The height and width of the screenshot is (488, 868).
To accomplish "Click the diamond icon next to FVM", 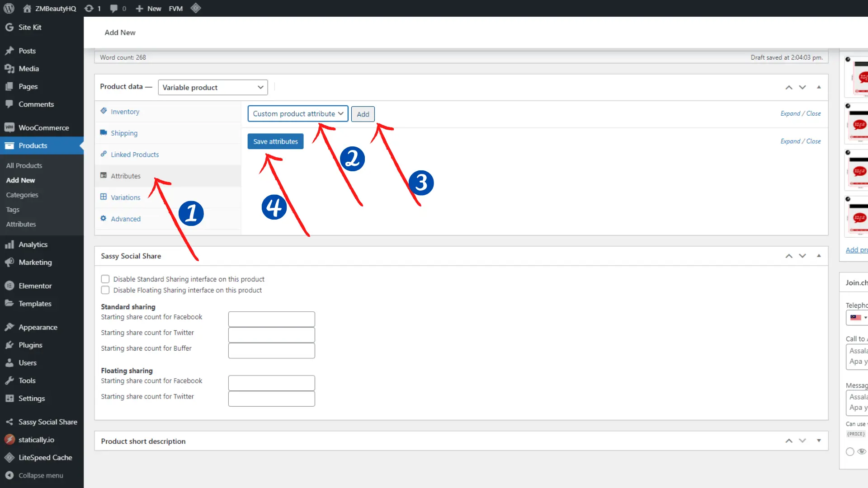I will 196,8.
